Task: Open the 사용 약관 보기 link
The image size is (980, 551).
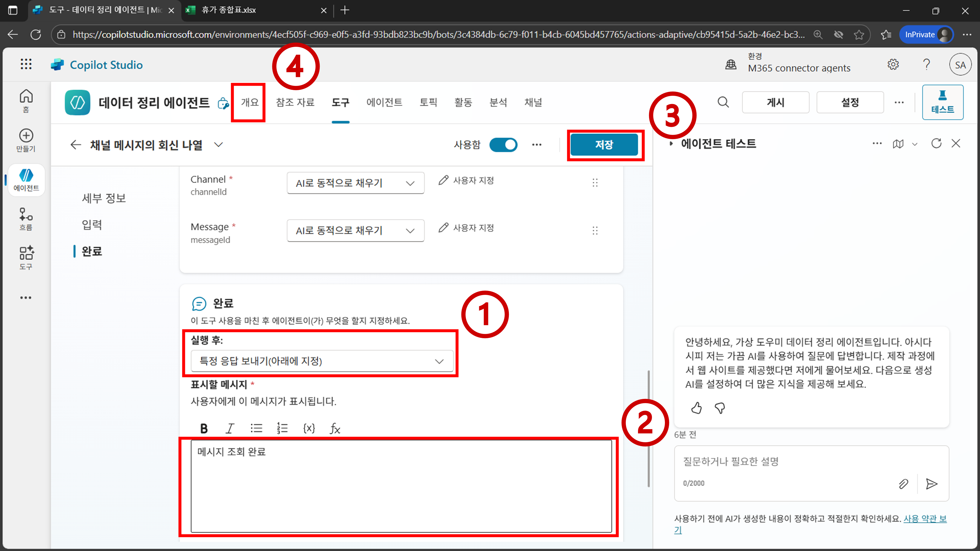Action: tap(924, 519)
